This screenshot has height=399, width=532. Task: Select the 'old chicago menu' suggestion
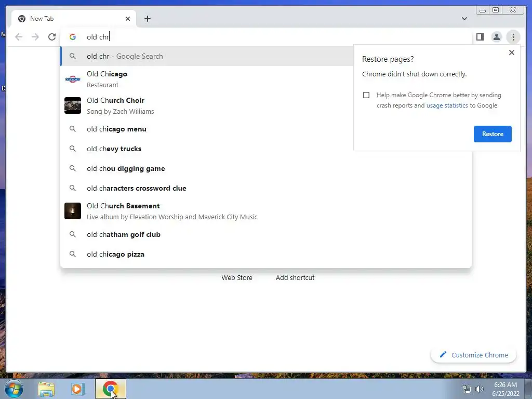tap(207, 129)
